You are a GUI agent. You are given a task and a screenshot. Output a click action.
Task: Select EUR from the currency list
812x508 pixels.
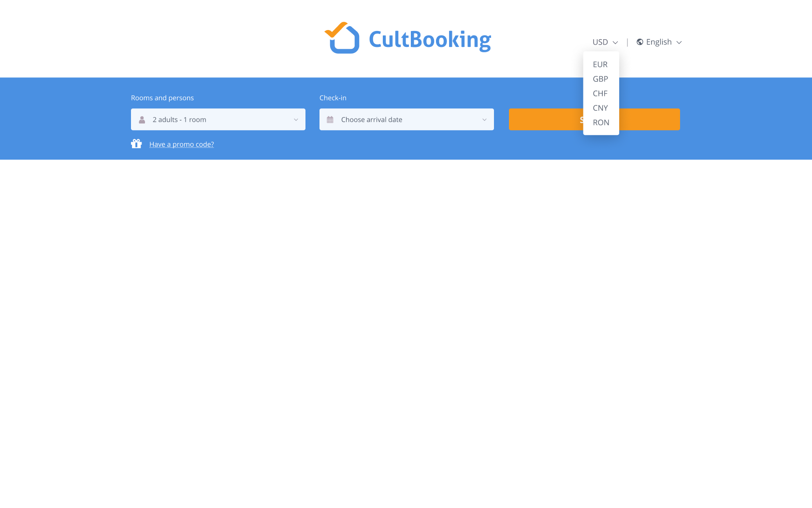click(600, 64)
